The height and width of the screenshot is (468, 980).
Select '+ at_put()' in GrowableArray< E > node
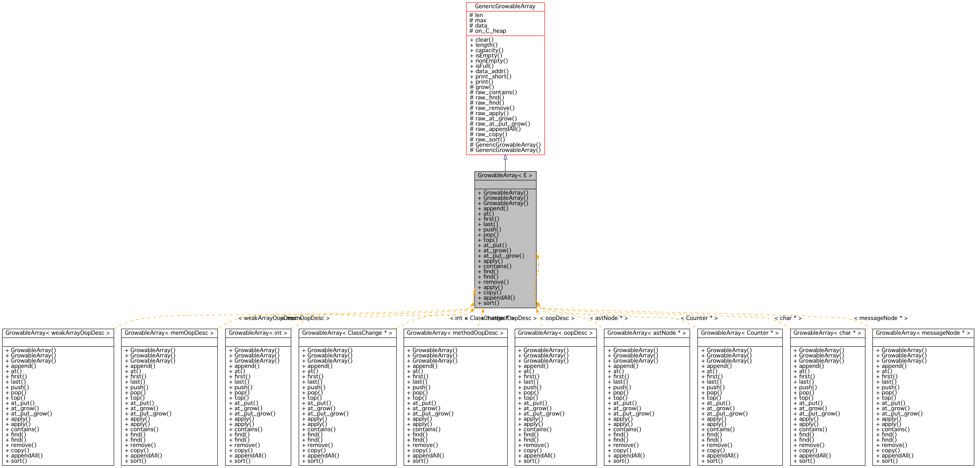[x=492, y=245]
